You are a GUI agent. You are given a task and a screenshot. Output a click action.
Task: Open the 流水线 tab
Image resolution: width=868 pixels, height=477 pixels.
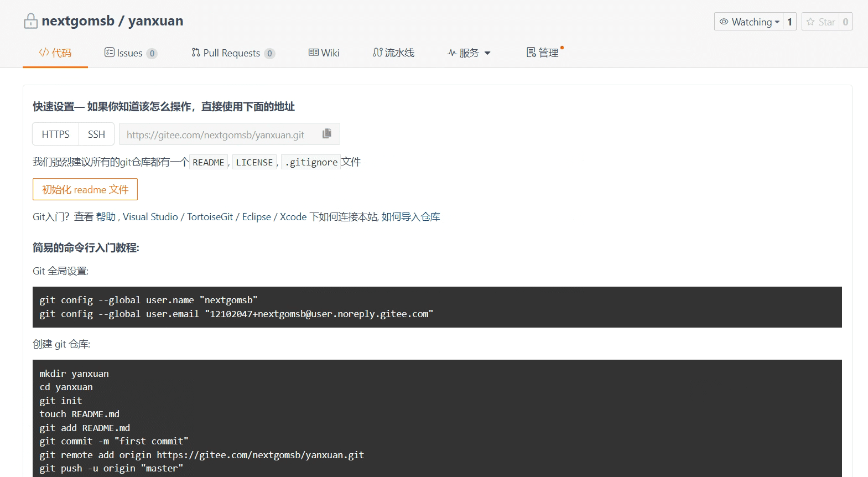(x=393, y=53)
